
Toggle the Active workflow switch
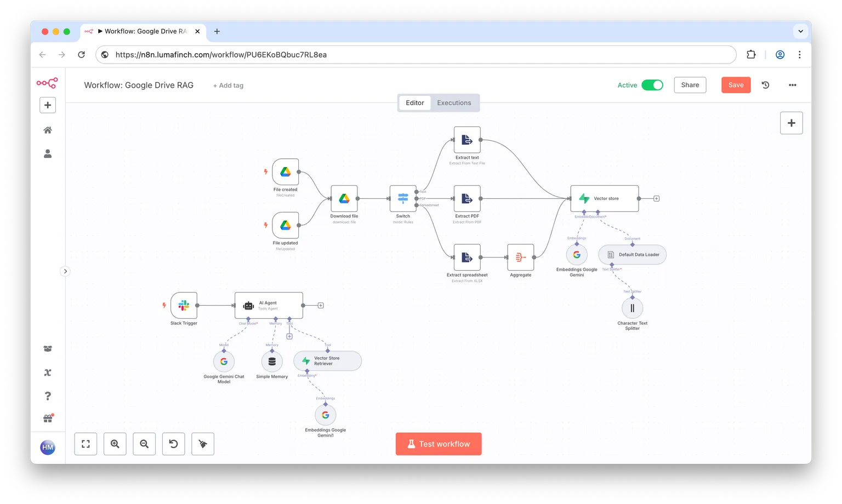point(652,85)
